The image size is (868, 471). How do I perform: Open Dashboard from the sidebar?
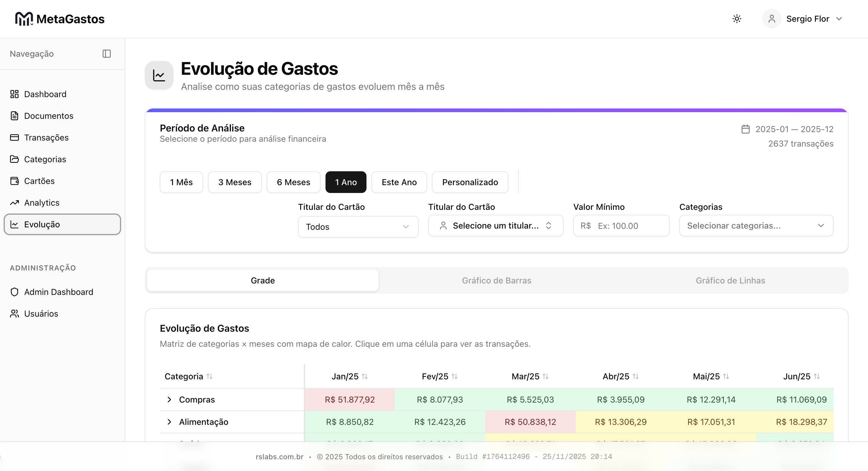point(45,94)
